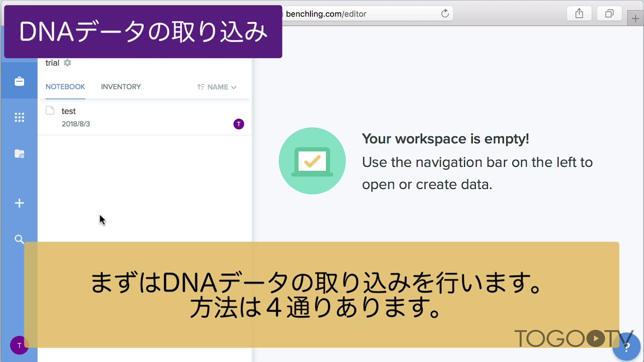Open the test notebook entry
Screen dimensions: 644x362
[x=145, y=117]
